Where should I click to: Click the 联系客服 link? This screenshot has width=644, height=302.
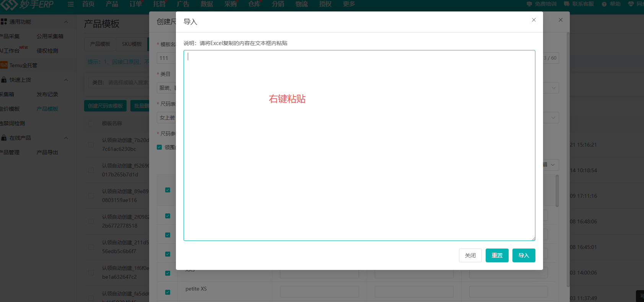(579, 4)
